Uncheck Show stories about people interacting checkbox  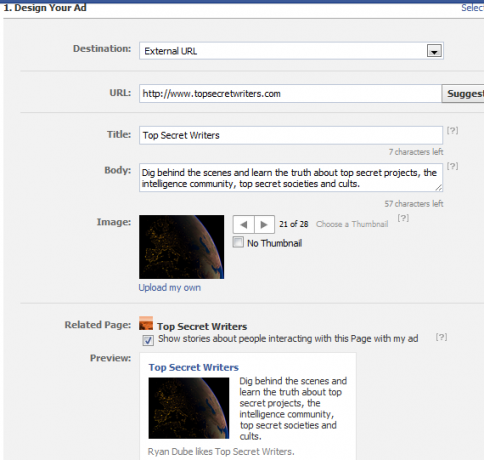tap(148, 340)
